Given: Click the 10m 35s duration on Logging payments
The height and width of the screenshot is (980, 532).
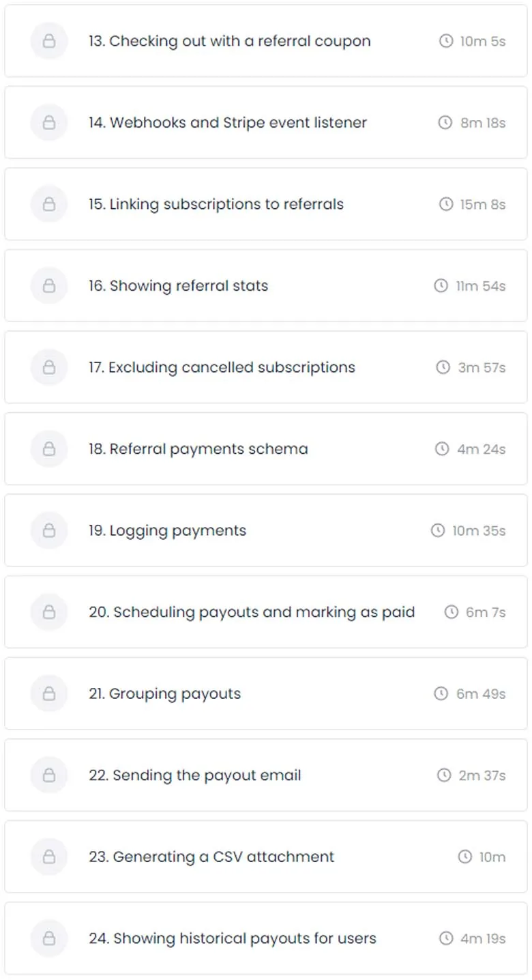Looking at the screenshot, I should (479, 530).
